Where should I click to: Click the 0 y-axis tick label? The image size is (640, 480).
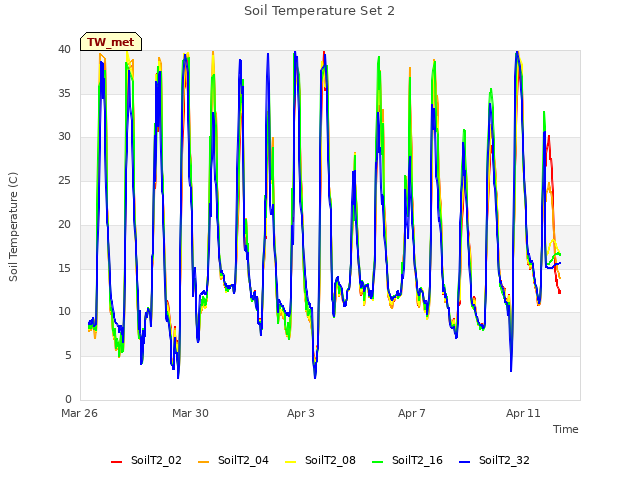point(68,399)
